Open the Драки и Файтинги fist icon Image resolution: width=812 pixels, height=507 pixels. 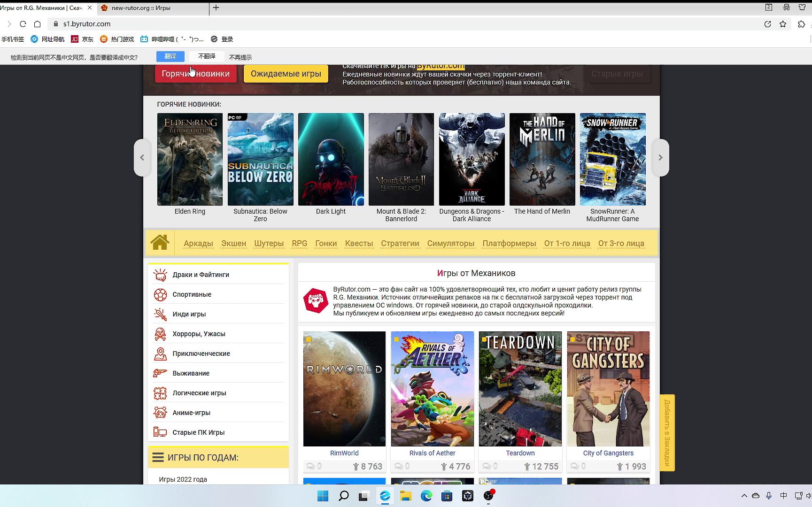[160, 275]
